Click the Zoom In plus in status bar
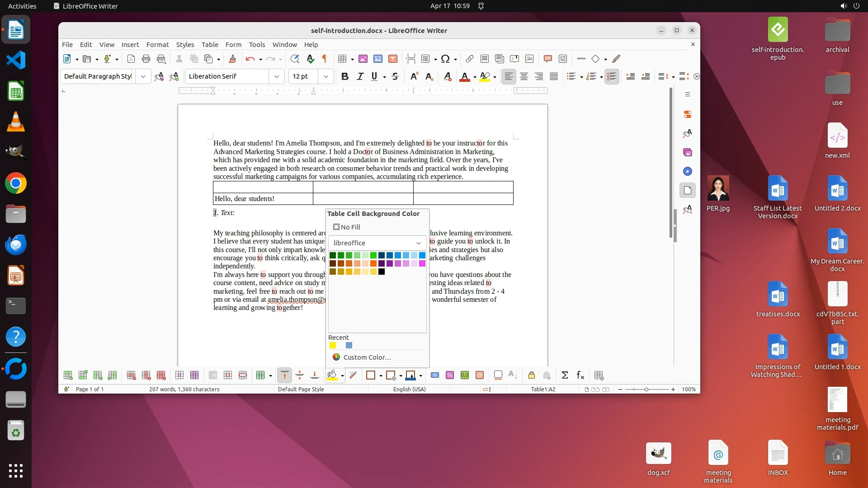This screenshot has width=868, height=488. 673,389
